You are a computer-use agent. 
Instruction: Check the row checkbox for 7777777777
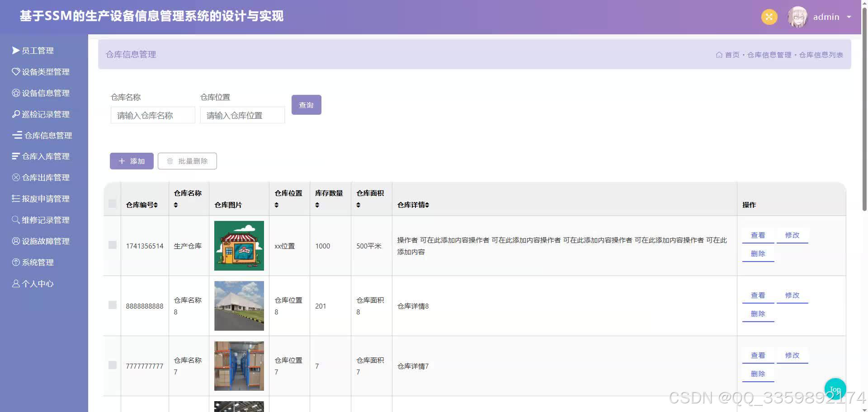click(x=113, y=365)
